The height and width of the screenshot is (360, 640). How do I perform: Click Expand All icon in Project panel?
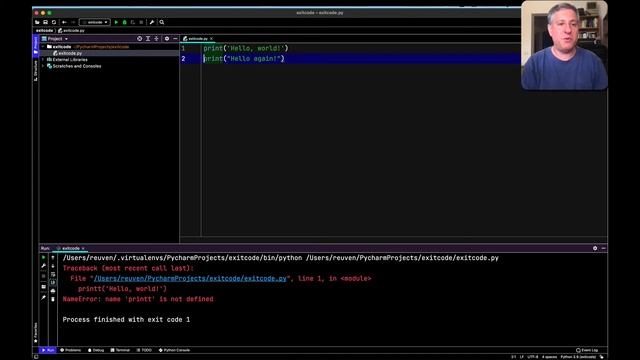[x=148, y=39]
